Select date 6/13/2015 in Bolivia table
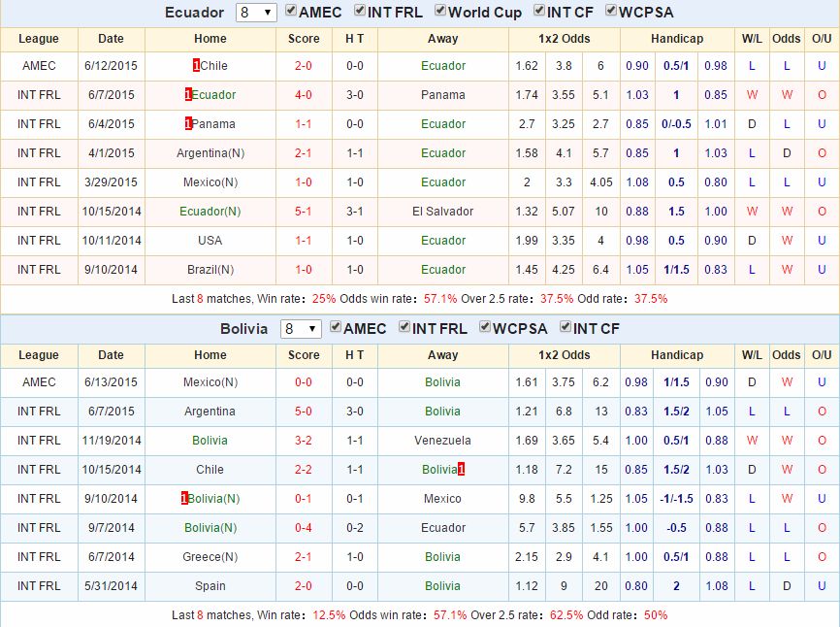This screenshot has height=627, width=840. click(111, 382)
